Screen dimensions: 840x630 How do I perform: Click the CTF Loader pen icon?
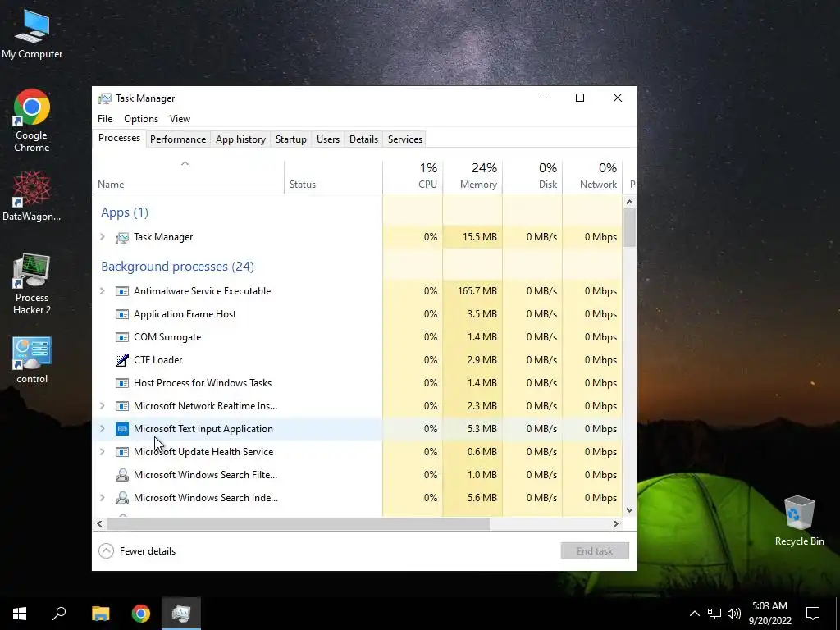pos(122,360)
